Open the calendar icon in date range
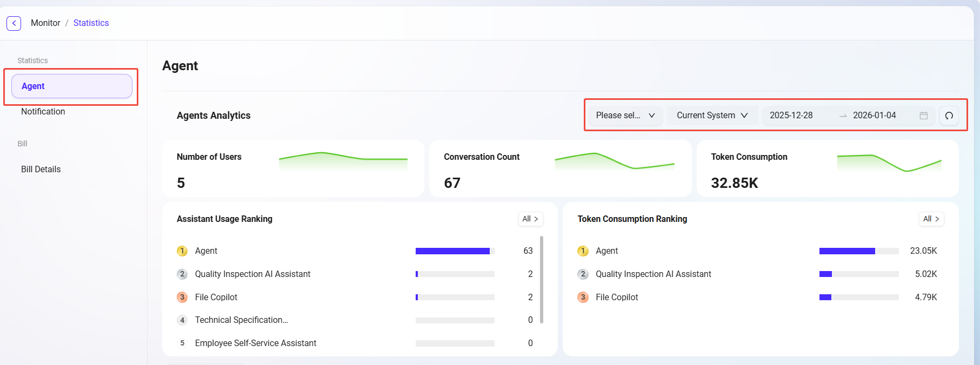This screenshot has width=980, height=365. click(923, 116)
